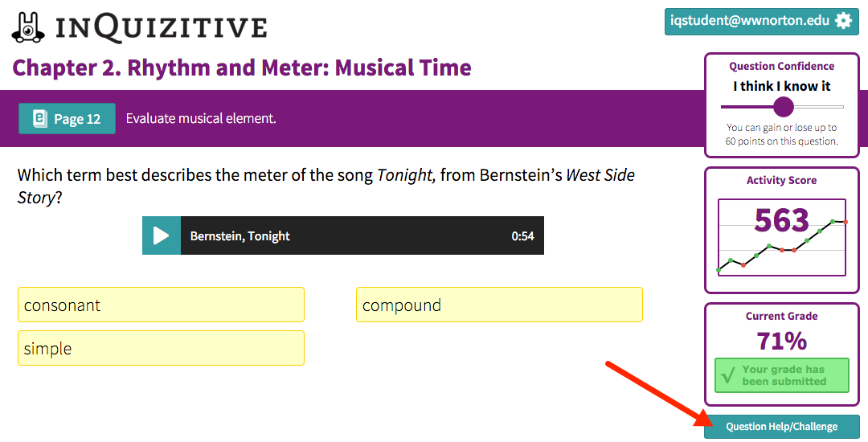Play the Bernstein Tonight audio clip

tap(162, 235)
